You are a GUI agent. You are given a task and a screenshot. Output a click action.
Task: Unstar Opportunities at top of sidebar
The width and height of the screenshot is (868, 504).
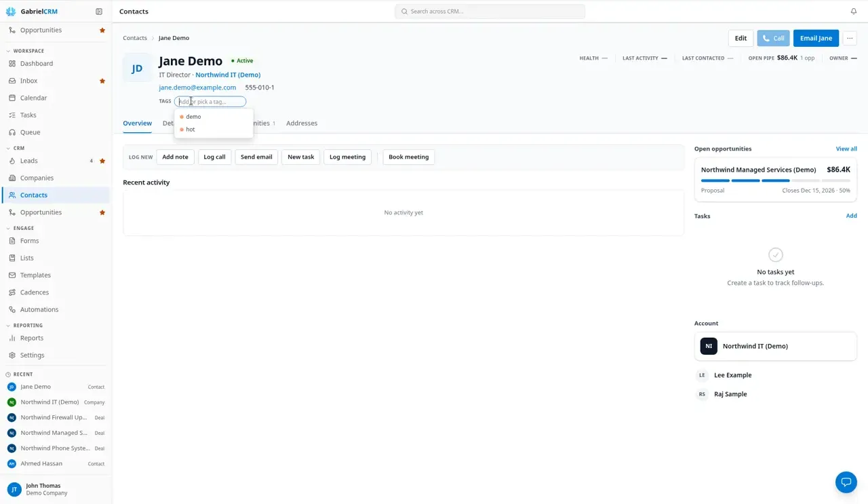coord(102,31)
